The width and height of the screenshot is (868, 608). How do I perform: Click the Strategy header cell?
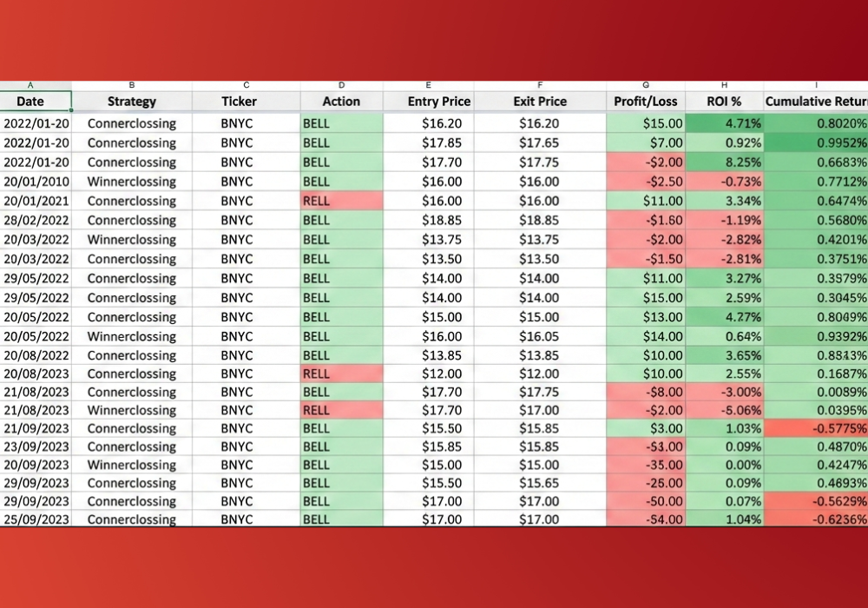coord(132,102)
